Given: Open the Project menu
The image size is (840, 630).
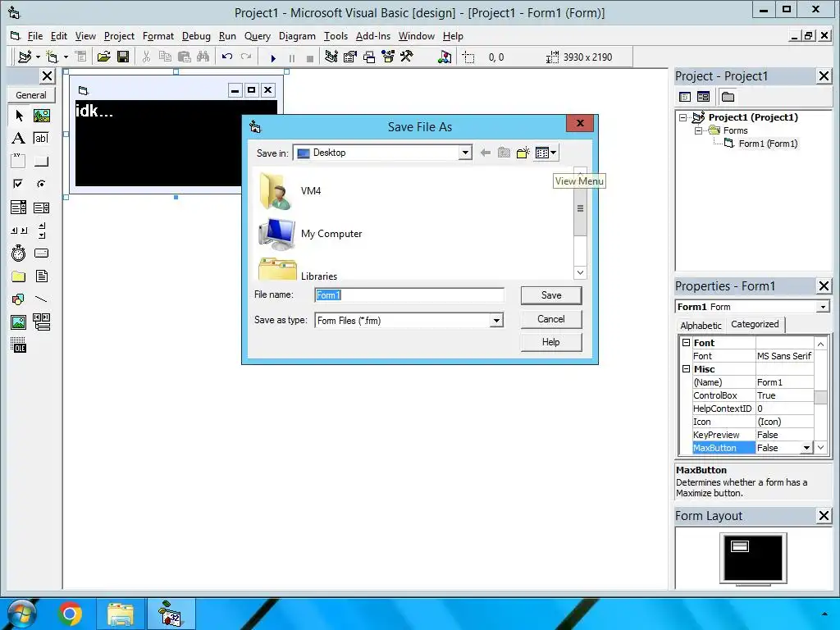Looking at the screenshot, I should pos(119,36).
